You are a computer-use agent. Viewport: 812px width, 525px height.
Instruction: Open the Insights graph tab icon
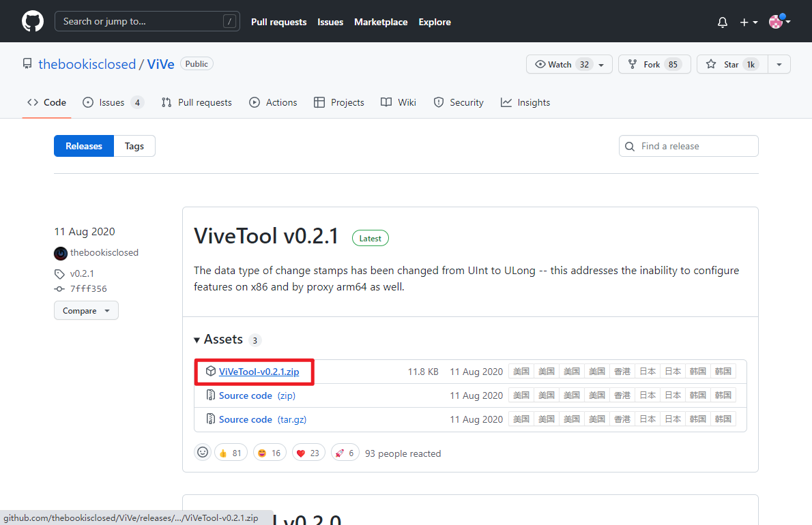coord(506,102)
